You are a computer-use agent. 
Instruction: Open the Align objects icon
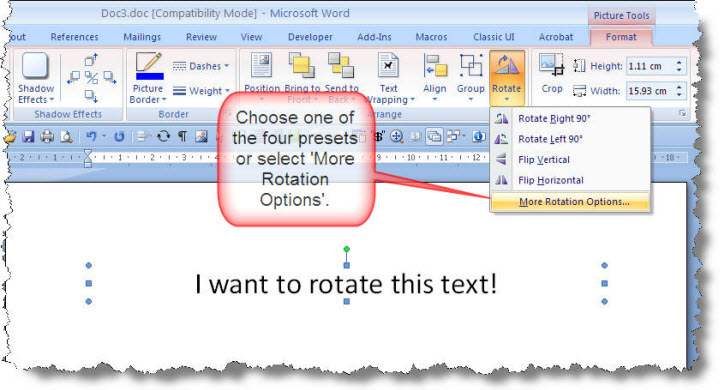[435, 66]
